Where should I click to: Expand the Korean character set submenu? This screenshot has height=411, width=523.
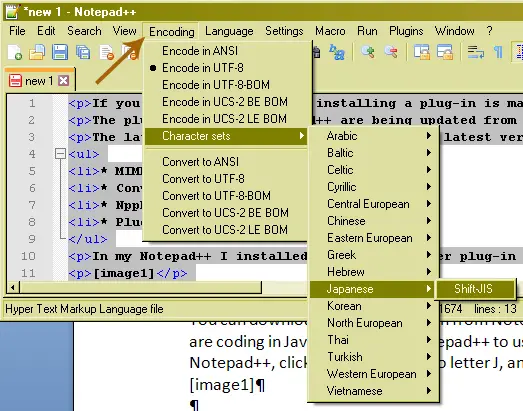coord(373,306)
